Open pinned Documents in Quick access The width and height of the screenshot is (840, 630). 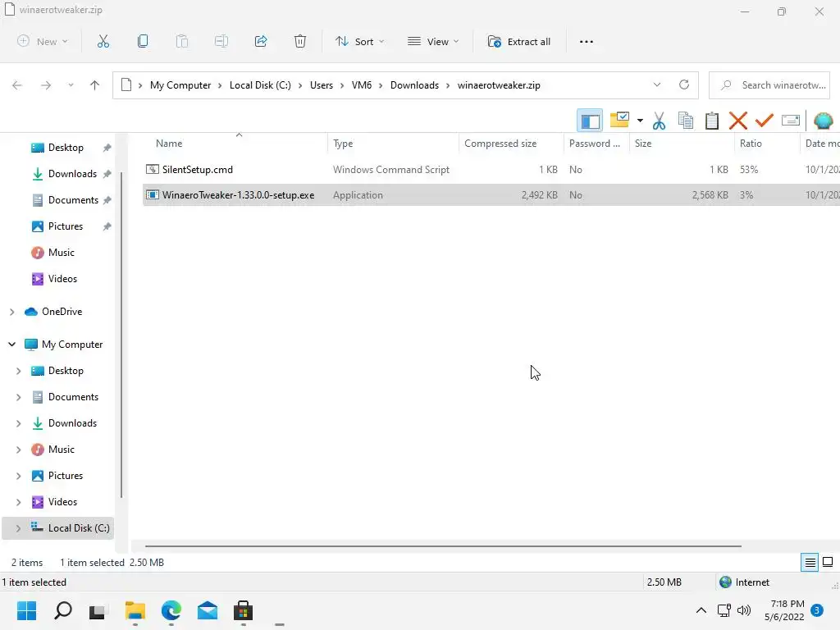73,200
